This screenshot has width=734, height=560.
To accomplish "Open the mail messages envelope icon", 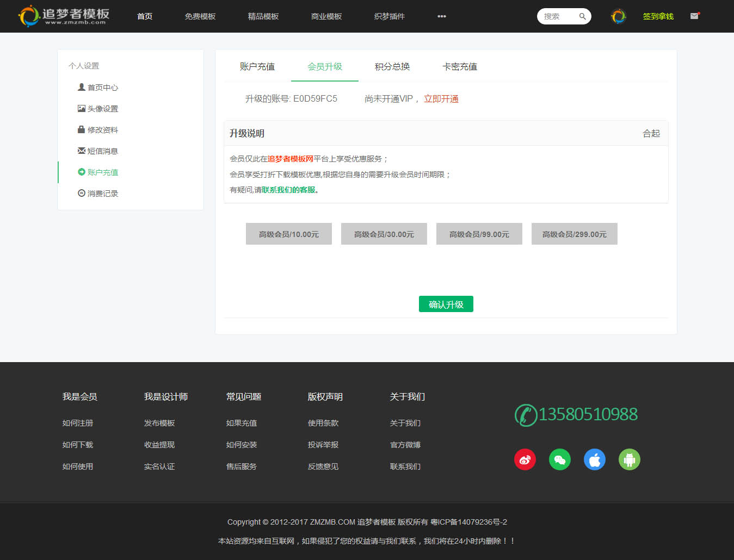I will pyautogui.click(x=694, y=16).
